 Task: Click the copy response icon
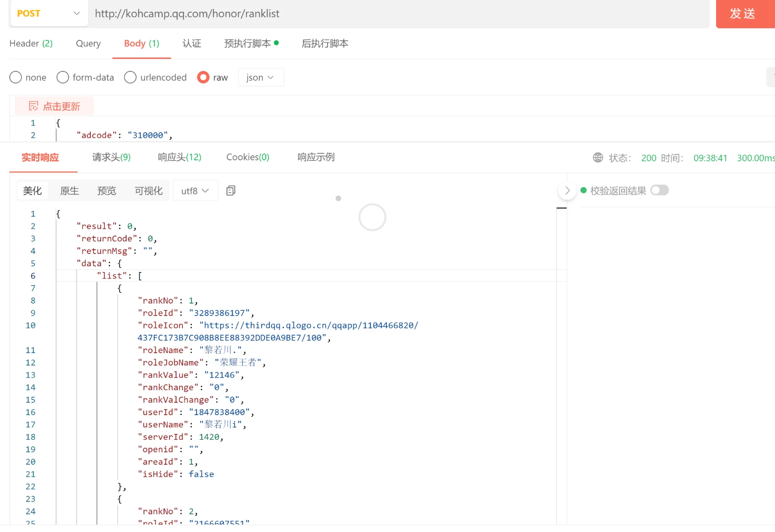click(x=231, y=190)
